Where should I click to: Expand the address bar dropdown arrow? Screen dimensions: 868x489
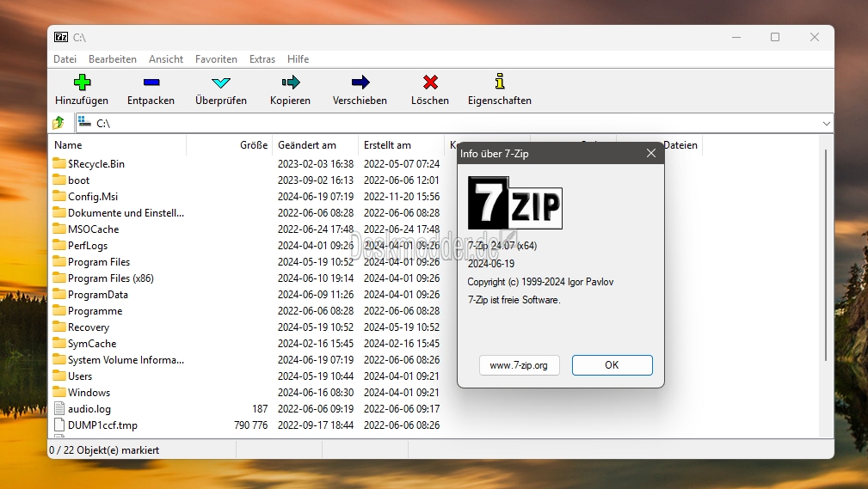[x=826, y=124]
